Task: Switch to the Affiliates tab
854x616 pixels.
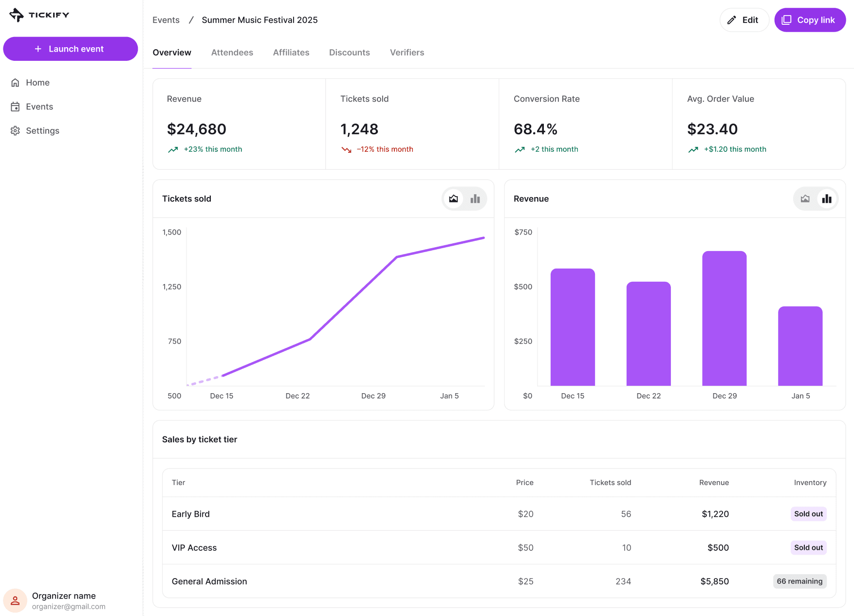Action: point(291,53)
